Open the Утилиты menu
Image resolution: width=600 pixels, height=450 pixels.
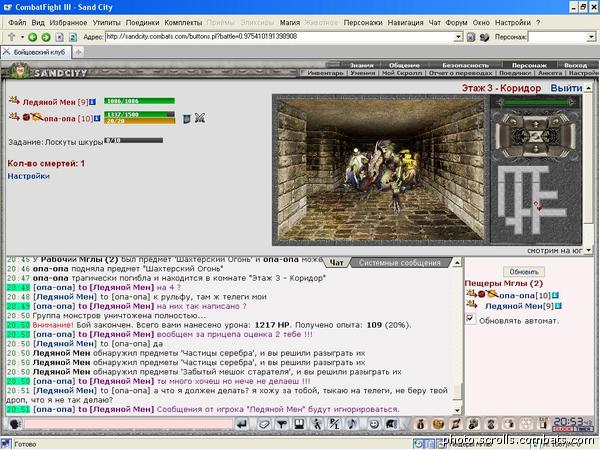coord(106,23)
